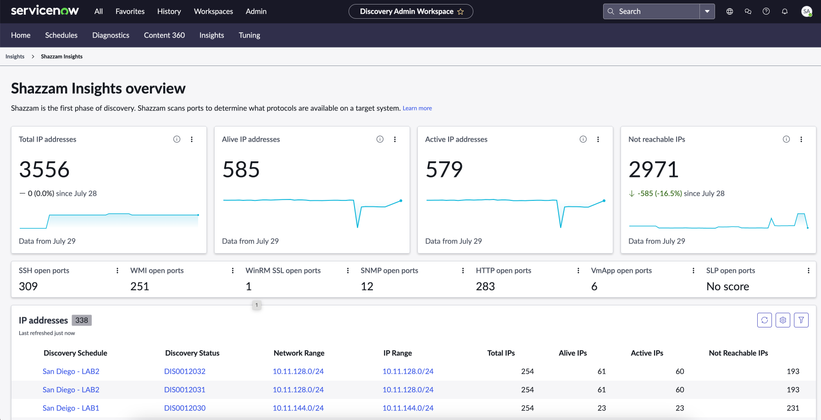Click the WMI open ports value 251
The width and height of the screenshot is (821, 420).
tap(140, 286)
